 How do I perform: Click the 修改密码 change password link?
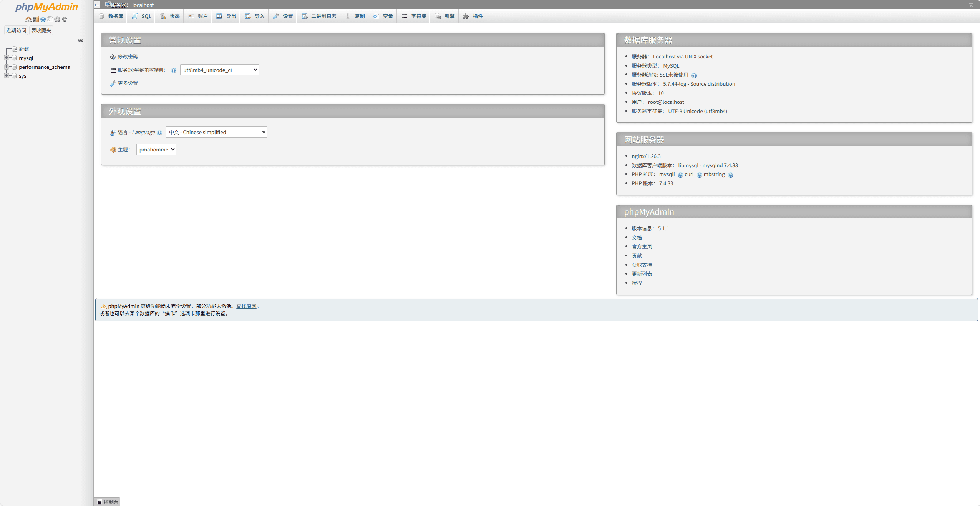pyautogui.click(x=128, y=57)
